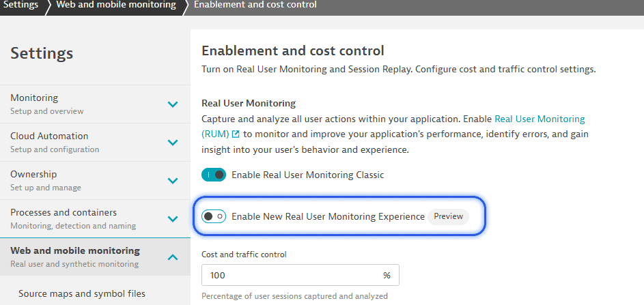Open Source maps and symbol files
This screenshot has height=305, width=644.
82,293
